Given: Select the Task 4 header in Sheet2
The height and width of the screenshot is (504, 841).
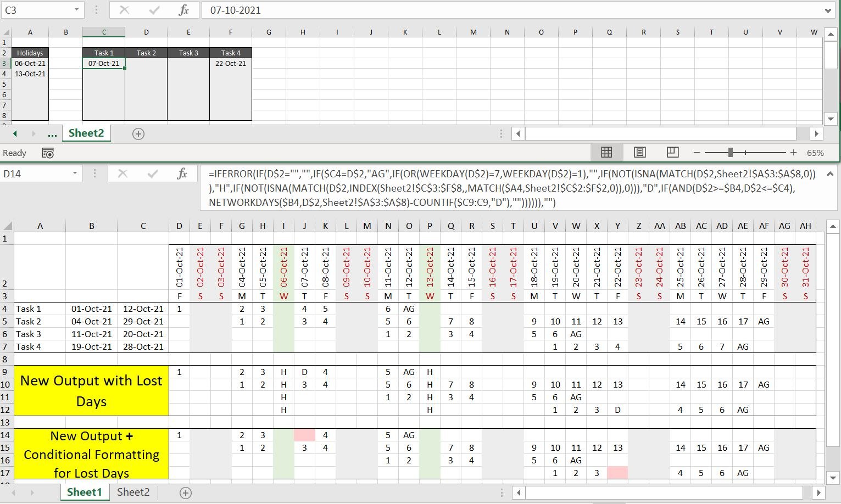Looking at the screenshot, I should pyautogui.click(x=231, y=53).
